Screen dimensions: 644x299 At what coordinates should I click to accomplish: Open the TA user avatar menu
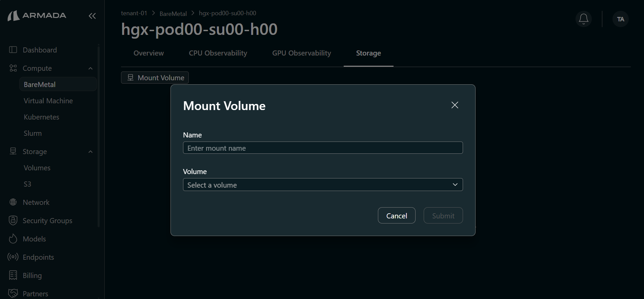620,19
